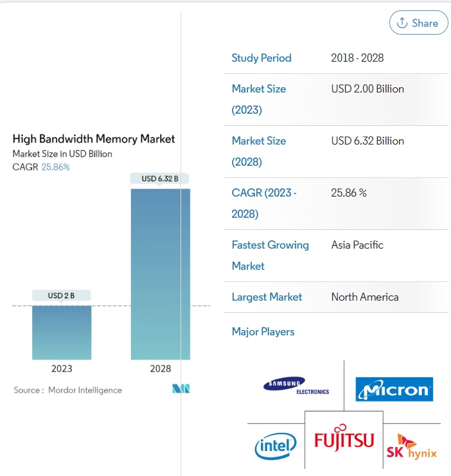Click the Largest Market label

[x=267, y=297]
